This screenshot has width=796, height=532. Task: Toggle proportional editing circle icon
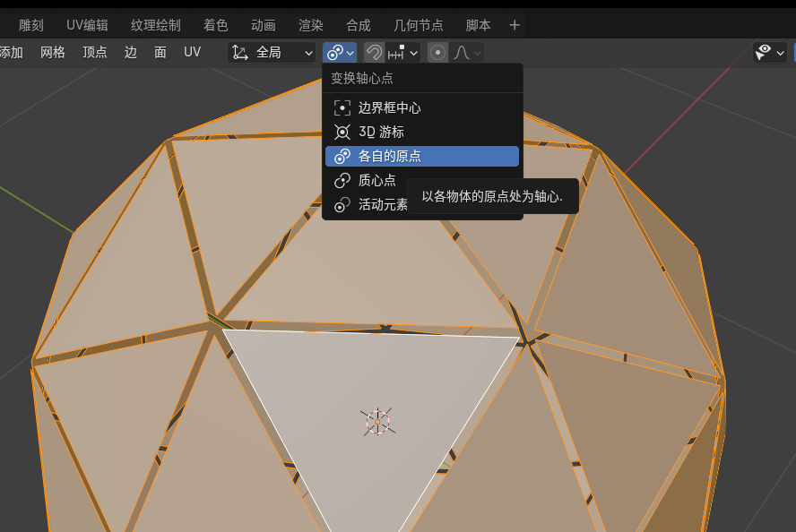[437, 53]
